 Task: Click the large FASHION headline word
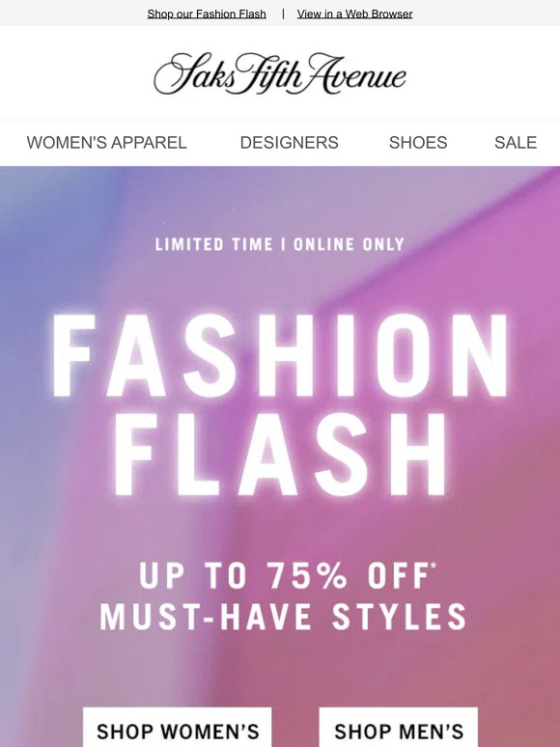point(280,355)
